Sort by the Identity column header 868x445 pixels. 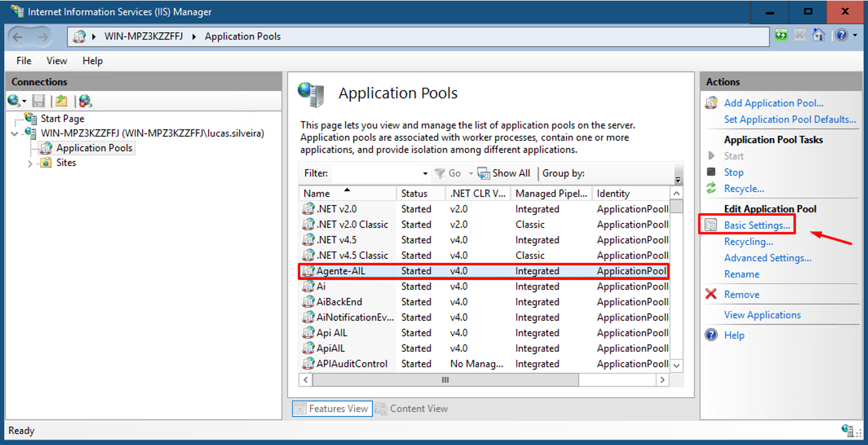[631, 193]
